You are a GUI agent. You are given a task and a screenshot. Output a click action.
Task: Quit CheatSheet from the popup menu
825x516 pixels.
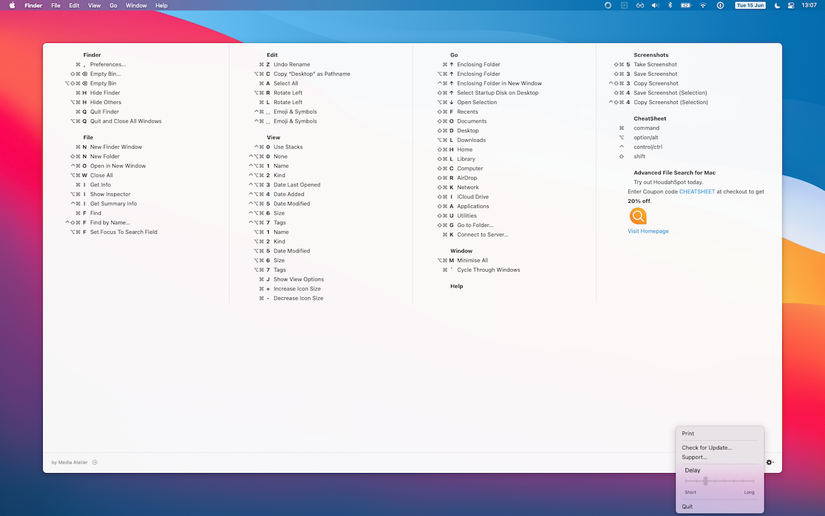click(x=687, y=506)
